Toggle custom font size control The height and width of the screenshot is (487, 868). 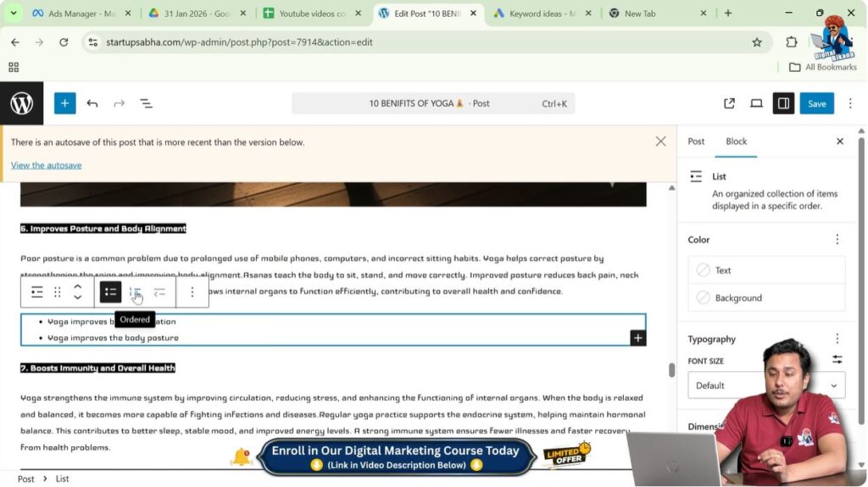(837, 359)
